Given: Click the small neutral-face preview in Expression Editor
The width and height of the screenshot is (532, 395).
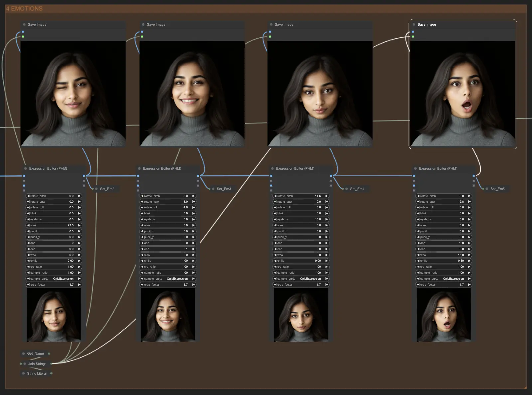Looking at the screenshot, I should (x=301, y=315).
